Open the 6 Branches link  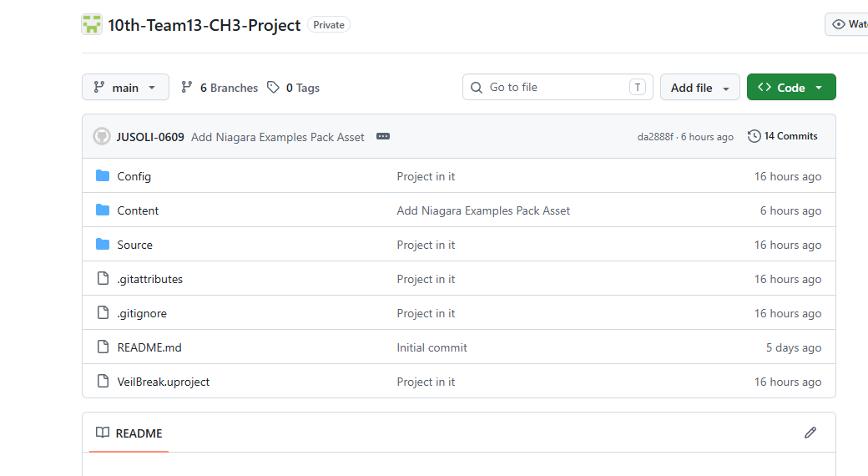click(x=220, y=88)
